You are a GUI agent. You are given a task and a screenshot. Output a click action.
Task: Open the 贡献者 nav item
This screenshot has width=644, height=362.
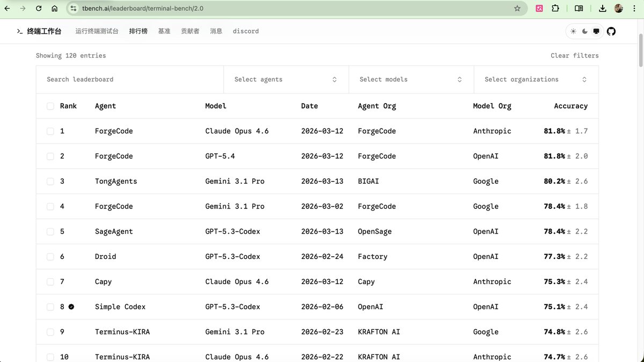(x=190, y=32)
